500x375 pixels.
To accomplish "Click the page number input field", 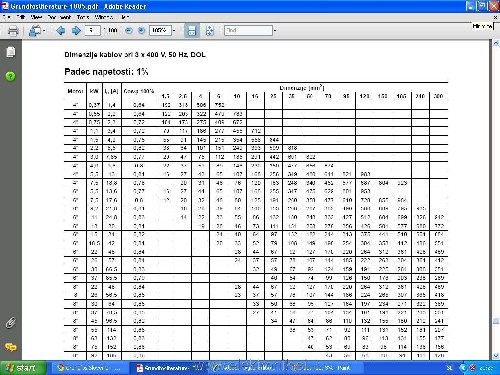I will pyautogui.click(x=92, y=31).
